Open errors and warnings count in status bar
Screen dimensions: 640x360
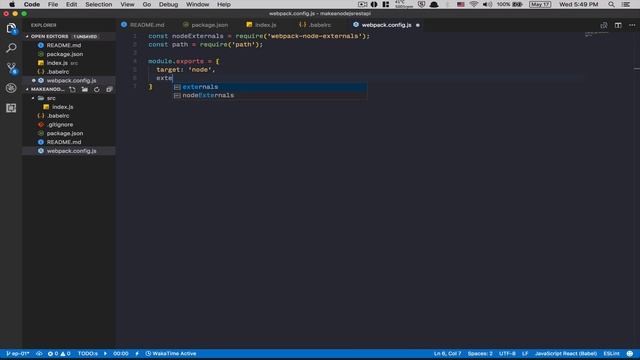(59, 353)
